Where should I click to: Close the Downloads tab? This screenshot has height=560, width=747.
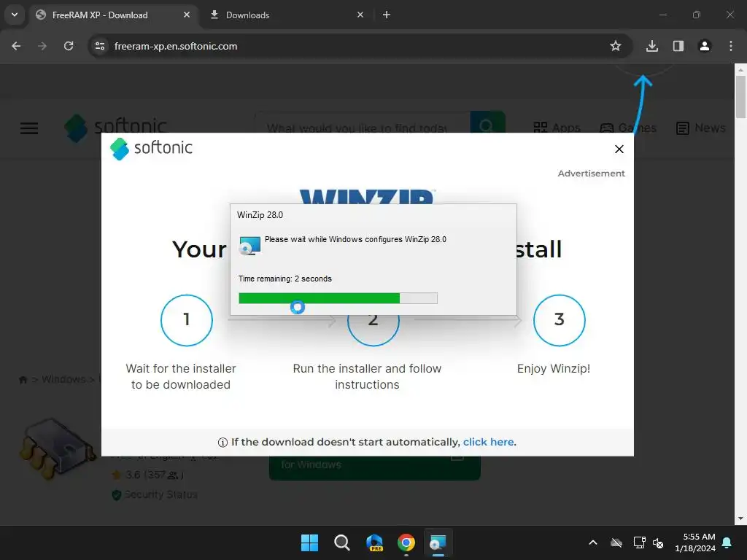click(x=360, y=15)
